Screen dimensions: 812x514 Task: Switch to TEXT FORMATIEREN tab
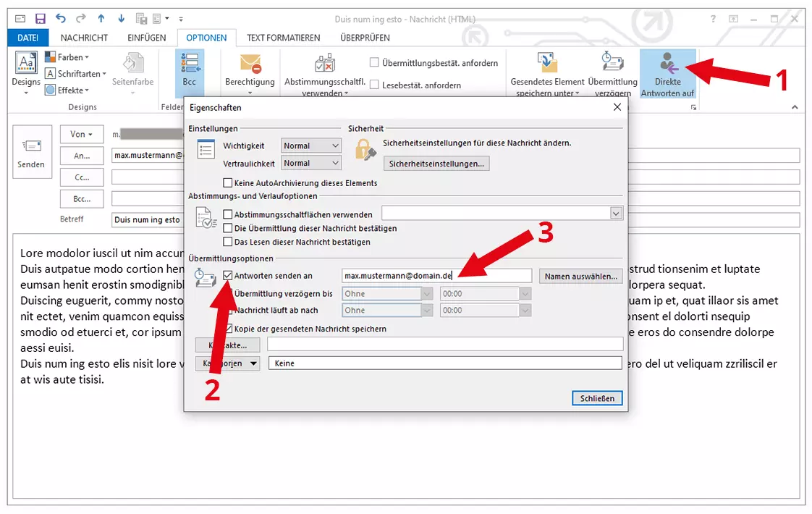tap(283, 38)
